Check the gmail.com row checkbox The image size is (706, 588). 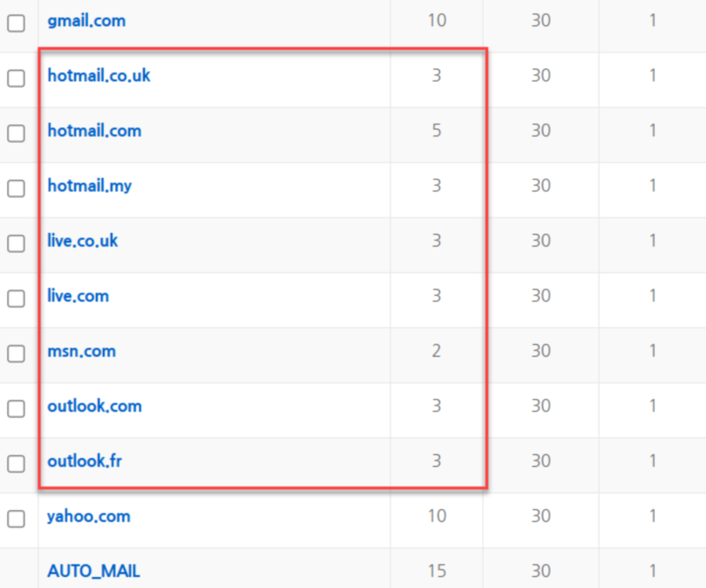point(17,23)
